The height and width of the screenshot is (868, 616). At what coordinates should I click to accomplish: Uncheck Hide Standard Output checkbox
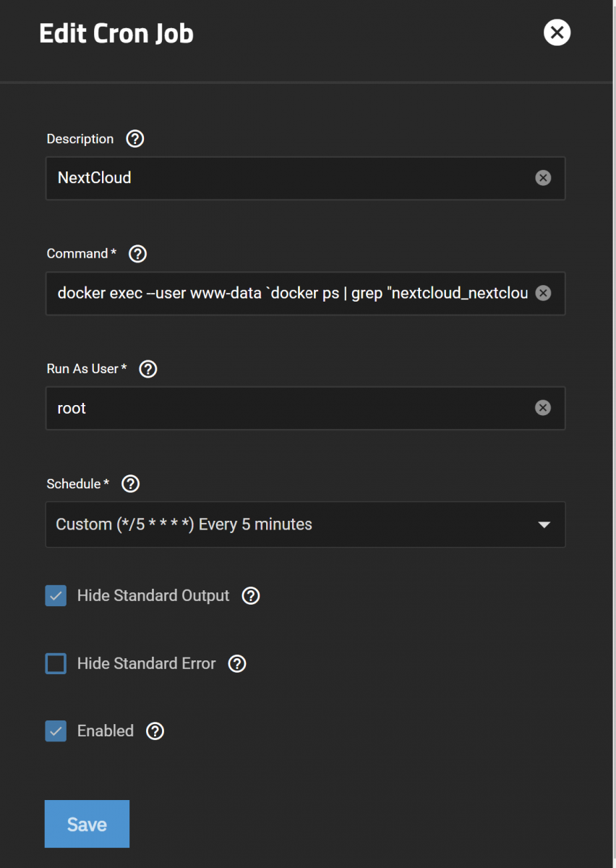coord(56,595)
